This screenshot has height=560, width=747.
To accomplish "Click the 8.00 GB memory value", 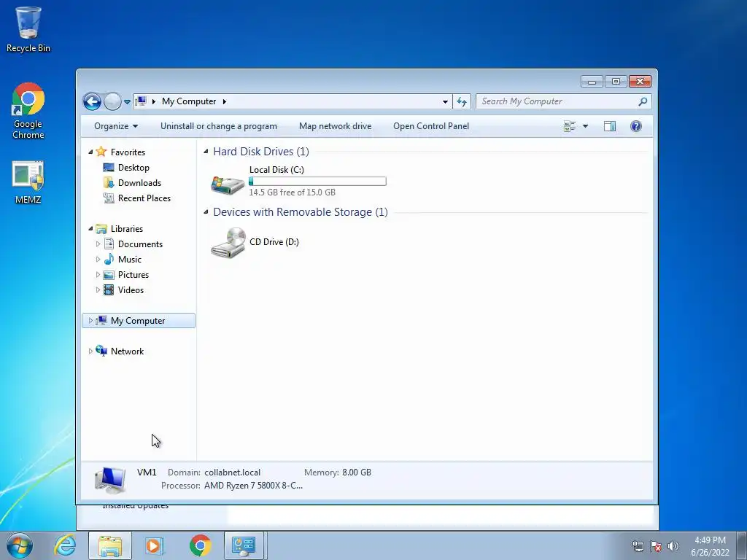I will (x=356, y=472).
